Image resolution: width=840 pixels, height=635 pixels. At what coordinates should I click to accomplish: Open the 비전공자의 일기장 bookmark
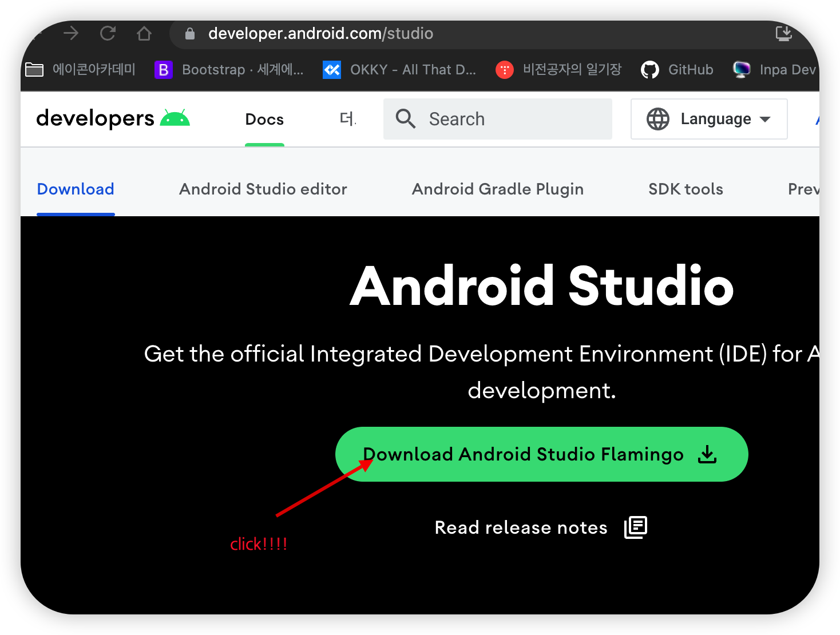click(558, 70)
